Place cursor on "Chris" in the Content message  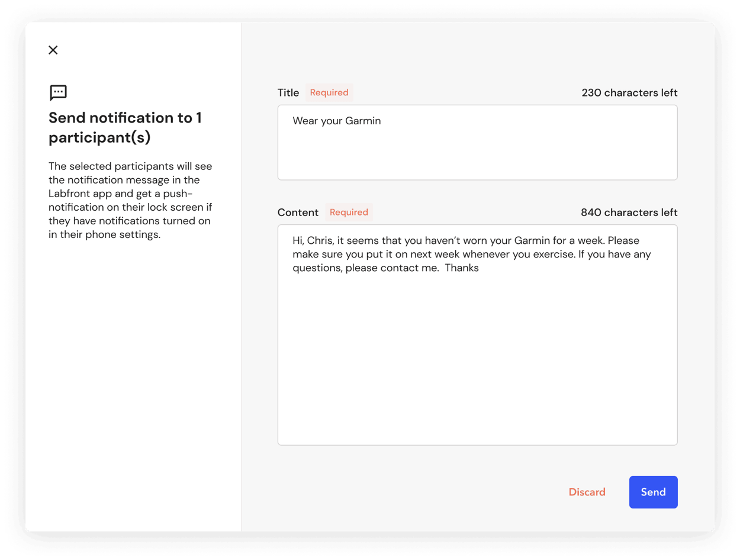click(320, 241)
